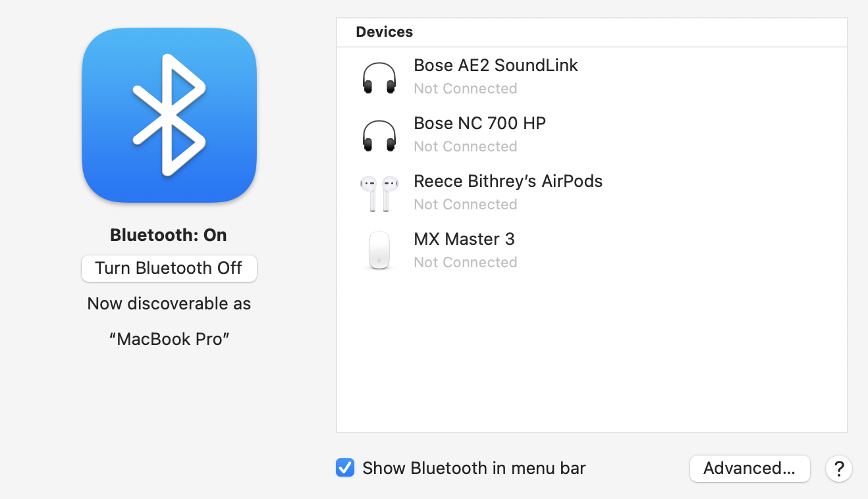Select the Bose AE2 SoundLink device name
Screen dimensions: 868x499
click(496, 65)
